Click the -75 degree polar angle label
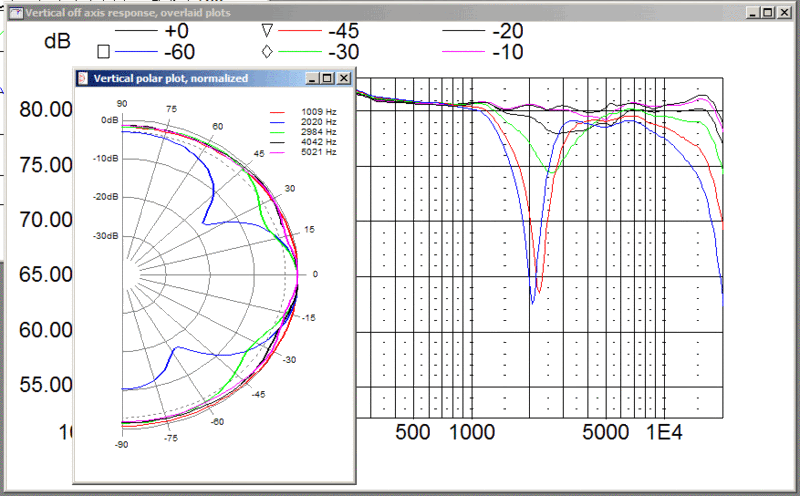Viewport: 800px width, 496px height. [x=170, y=438]
